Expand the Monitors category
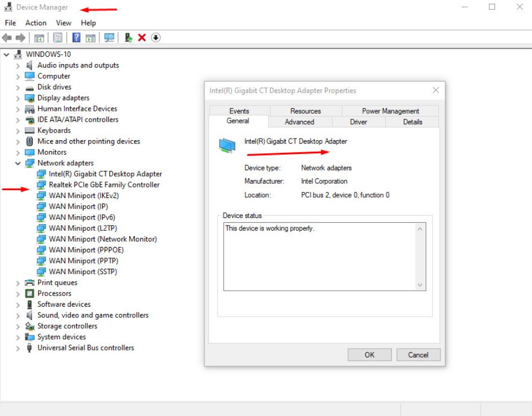This screenshot has width=532, height=416. pyautogui.click(x=18, y=152)
